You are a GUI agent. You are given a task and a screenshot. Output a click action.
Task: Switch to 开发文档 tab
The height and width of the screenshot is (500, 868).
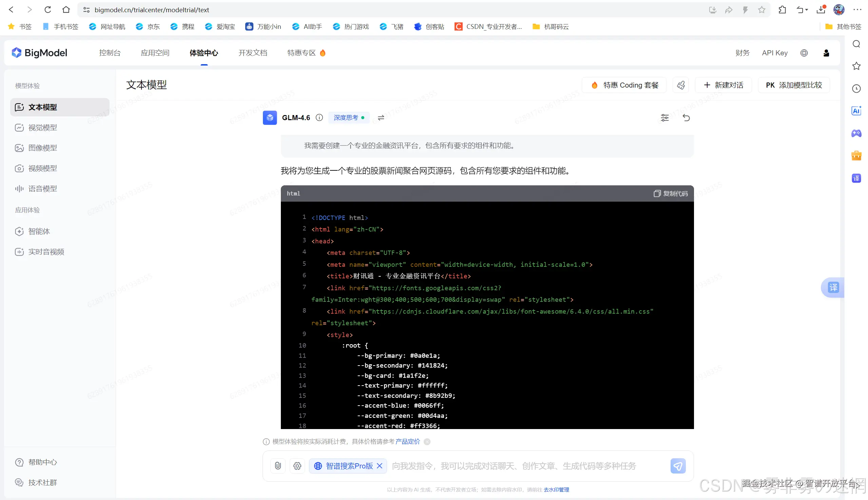point(252,53)
